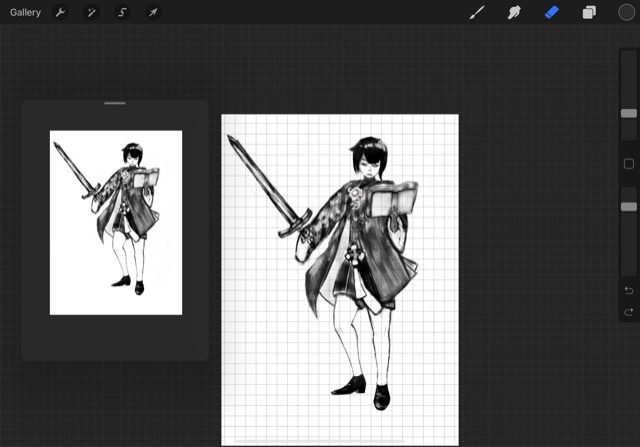The image size is (640, 447).
Task: Click the sword blade on main canvas
Action: coord(260,183)
